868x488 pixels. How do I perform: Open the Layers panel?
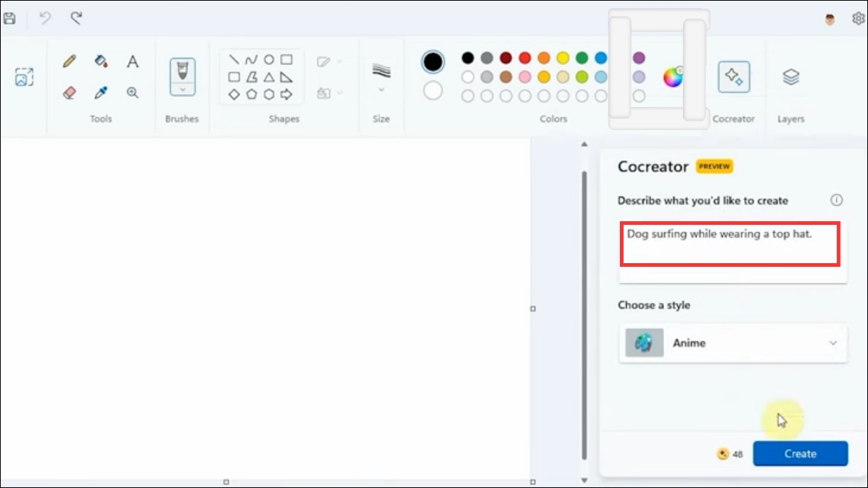[791, 77]
